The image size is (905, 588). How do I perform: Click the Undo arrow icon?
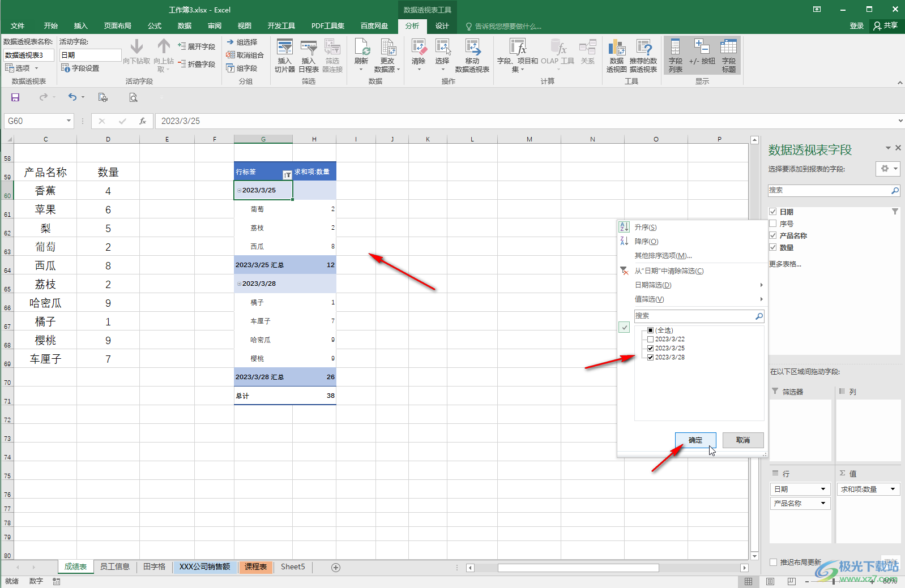[72, 97]
